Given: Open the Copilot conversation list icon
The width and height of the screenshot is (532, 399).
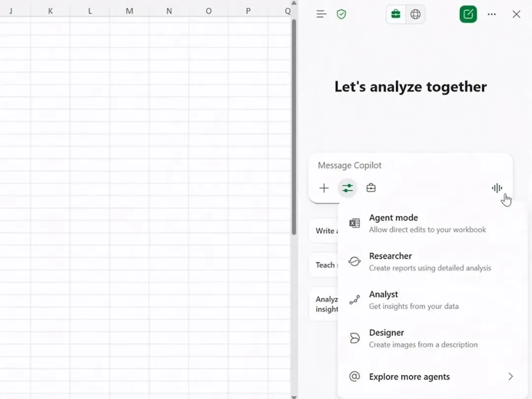Looking at the screenshot, I should (321, 14).
